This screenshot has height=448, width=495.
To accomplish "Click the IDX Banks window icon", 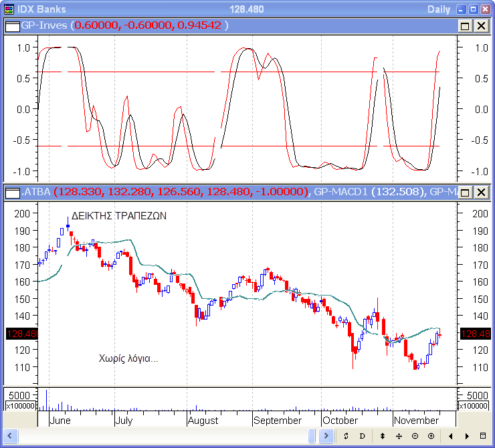I will 8,9.
